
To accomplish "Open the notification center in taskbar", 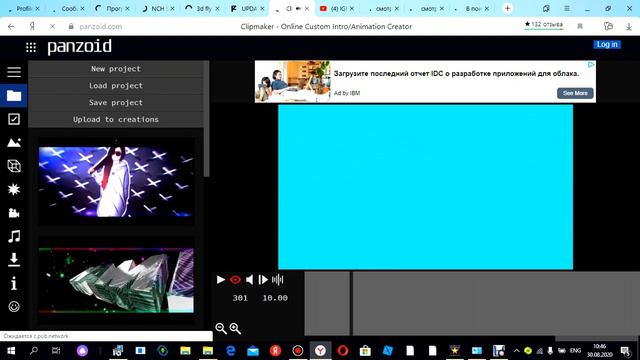I will (625, 351).
